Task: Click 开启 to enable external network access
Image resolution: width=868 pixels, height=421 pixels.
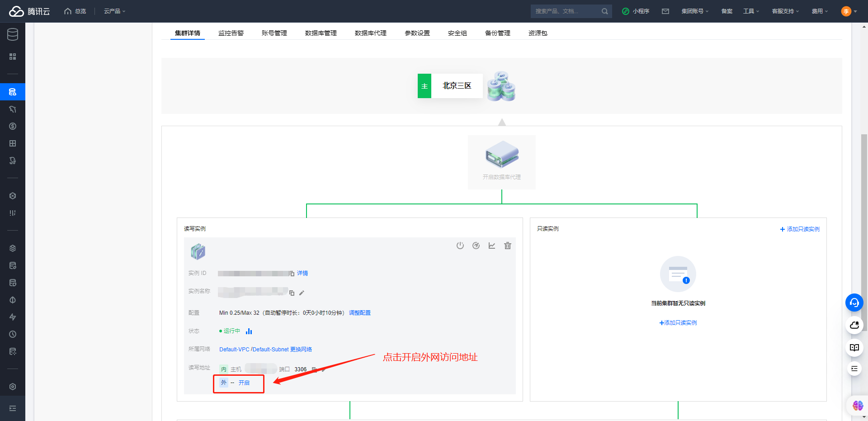Action: tap(245, 383)
